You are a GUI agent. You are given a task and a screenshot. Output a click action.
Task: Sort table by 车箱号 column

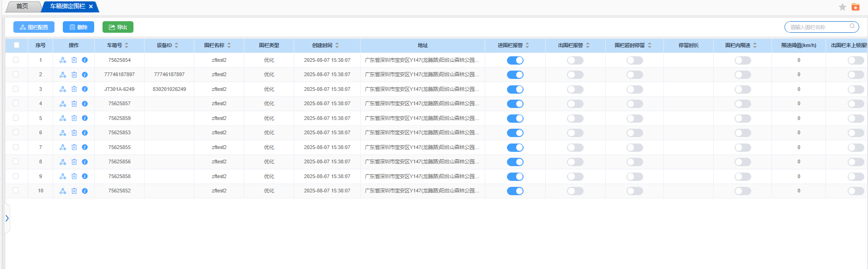[x=127, y=45]
